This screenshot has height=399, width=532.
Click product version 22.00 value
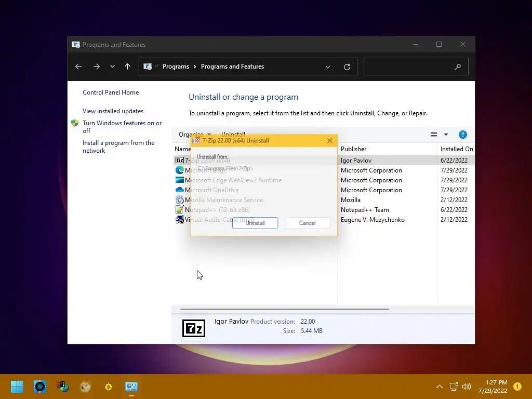tap(308, 321)
